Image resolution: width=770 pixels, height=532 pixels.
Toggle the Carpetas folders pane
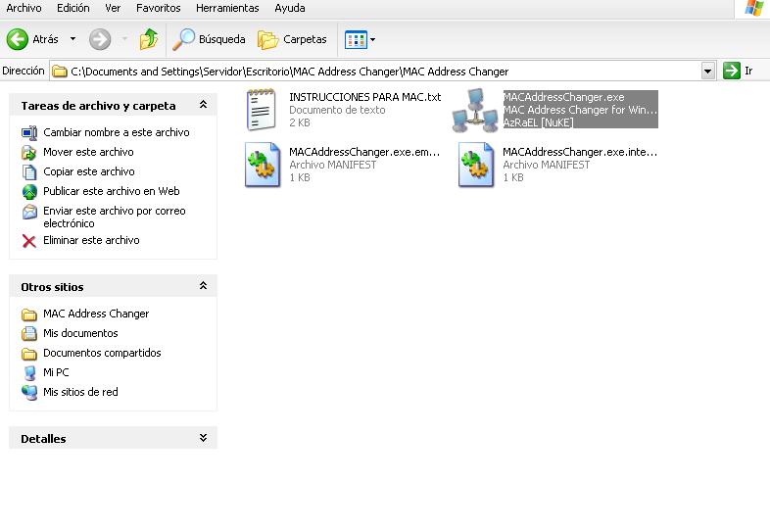click(x=292, y=39)
